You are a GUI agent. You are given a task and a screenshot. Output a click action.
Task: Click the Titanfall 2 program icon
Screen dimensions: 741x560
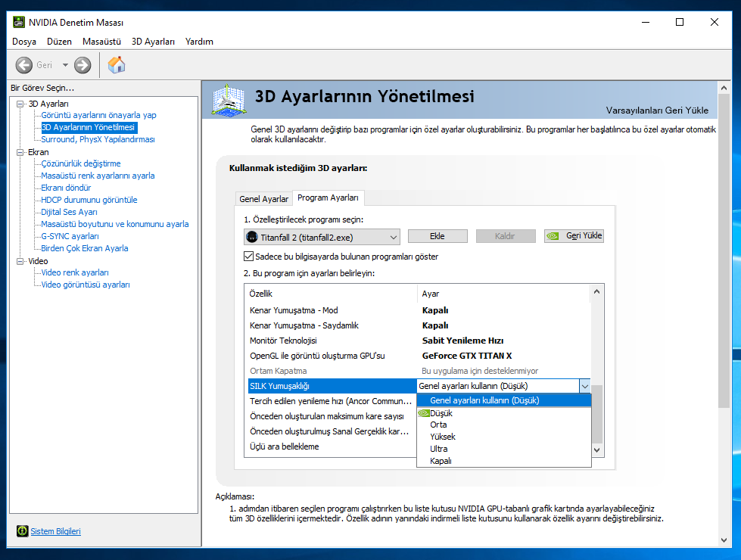pos(252,237)
